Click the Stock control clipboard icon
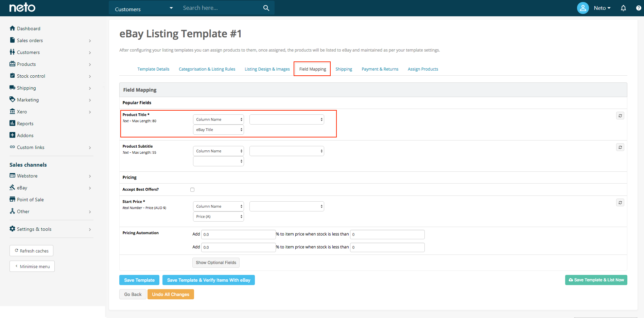644x318 pixels. [13, 76]
